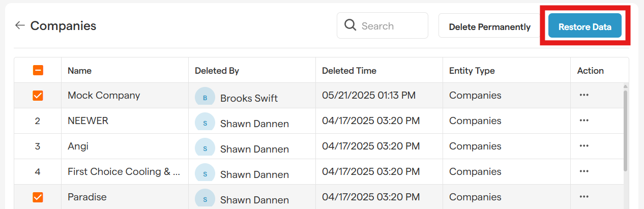Image resolution: width=644 pixels, height=209 pixels.
Task: Open action menu for Paradise row
Action: tap(584, 197)
